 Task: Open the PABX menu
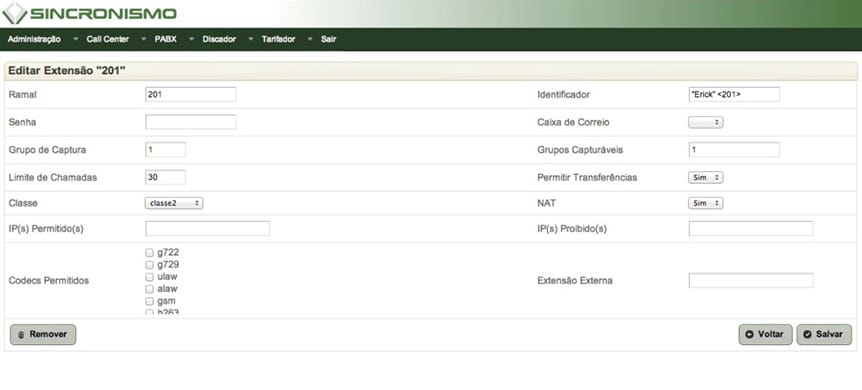click(165, 39)
